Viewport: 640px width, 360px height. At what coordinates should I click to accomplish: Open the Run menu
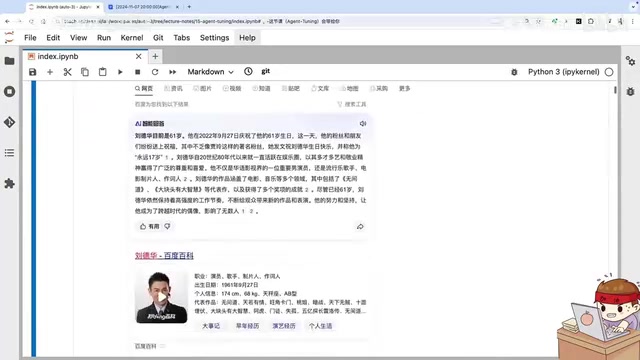[x=104, y=38]
